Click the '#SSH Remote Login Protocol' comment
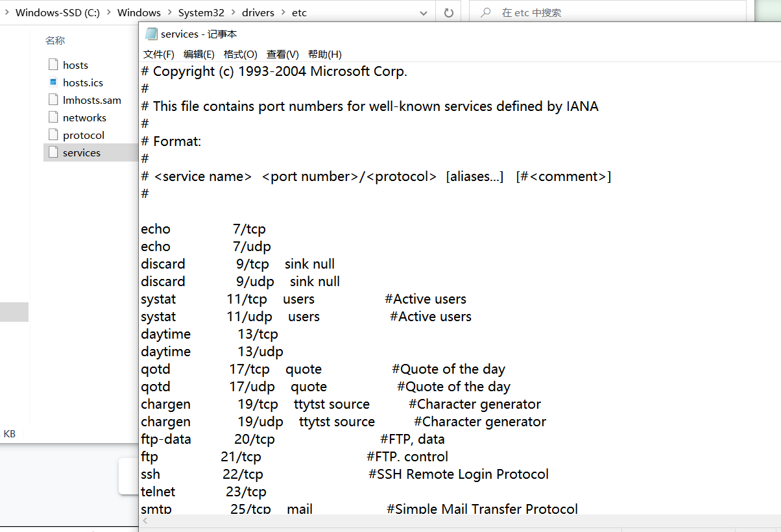 459,474
